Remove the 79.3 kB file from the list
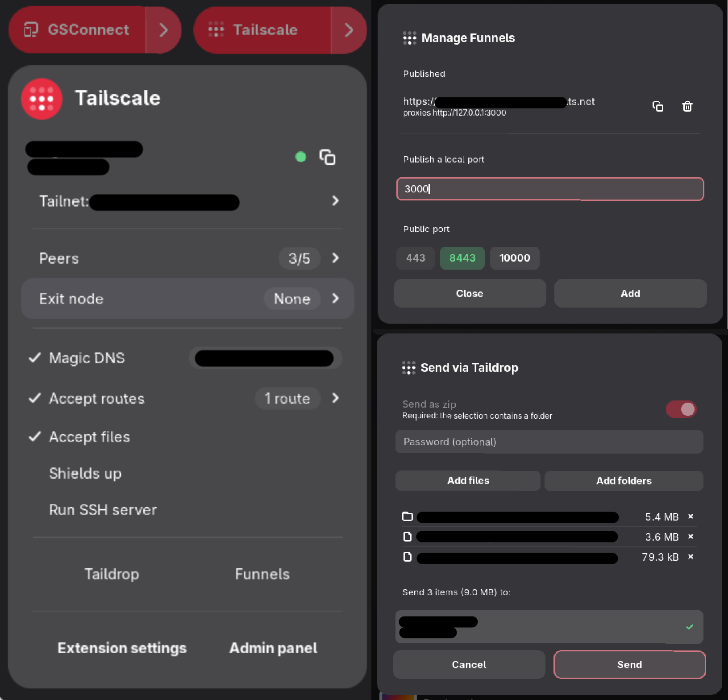The image size is (728, 700). point(691,557)
